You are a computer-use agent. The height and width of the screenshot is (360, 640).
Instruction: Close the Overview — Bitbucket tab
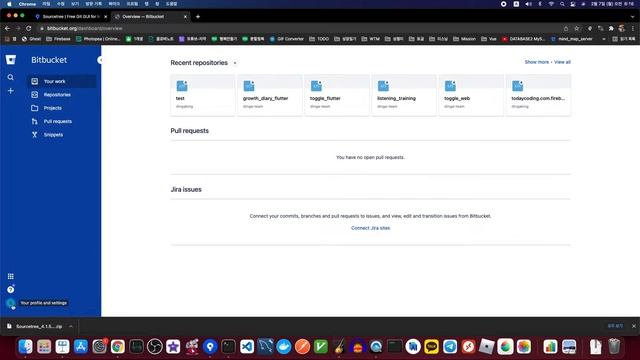[185, 17]
